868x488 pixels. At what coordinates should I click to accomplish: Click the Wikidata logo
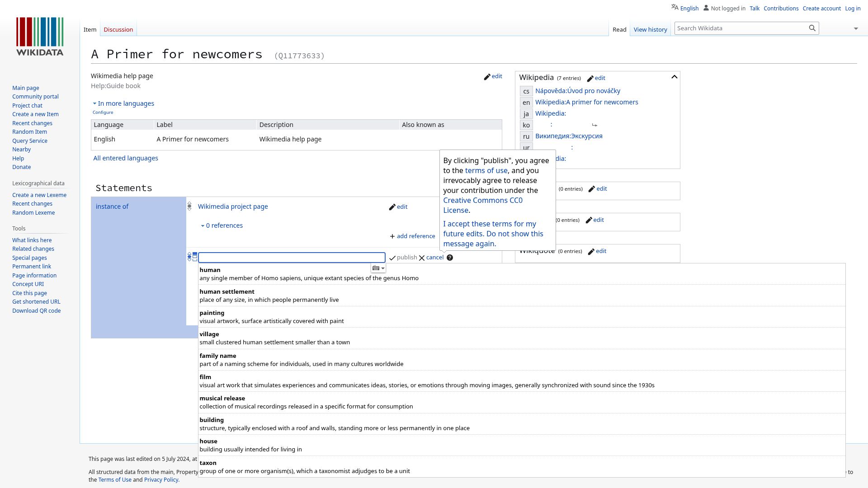tap(40, 37)
